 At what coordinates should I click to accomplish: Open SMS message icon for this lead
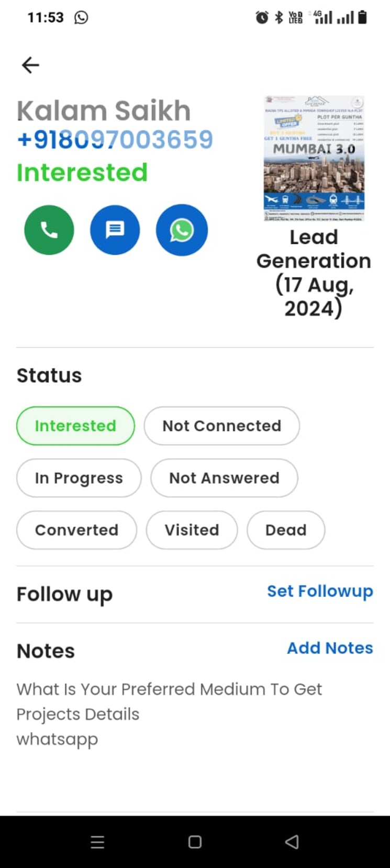coord(115,230)
